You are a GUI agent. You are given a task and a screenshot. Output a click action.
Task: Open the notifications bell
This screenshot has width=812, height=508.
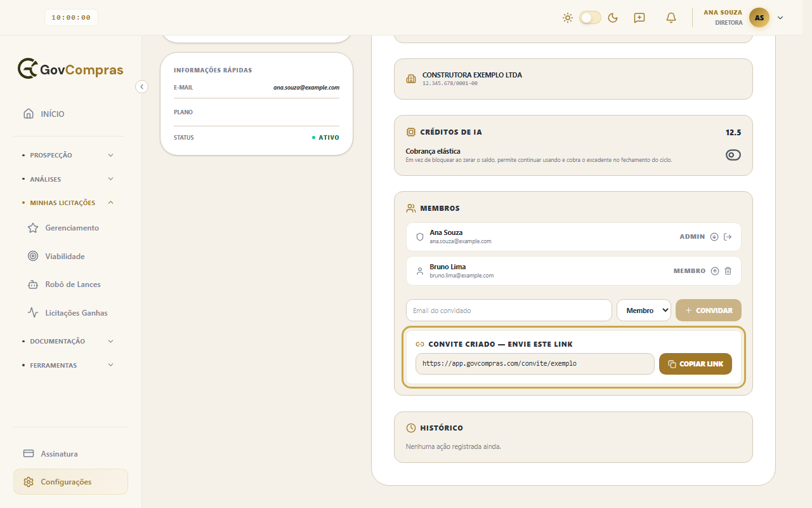(671, 18)
